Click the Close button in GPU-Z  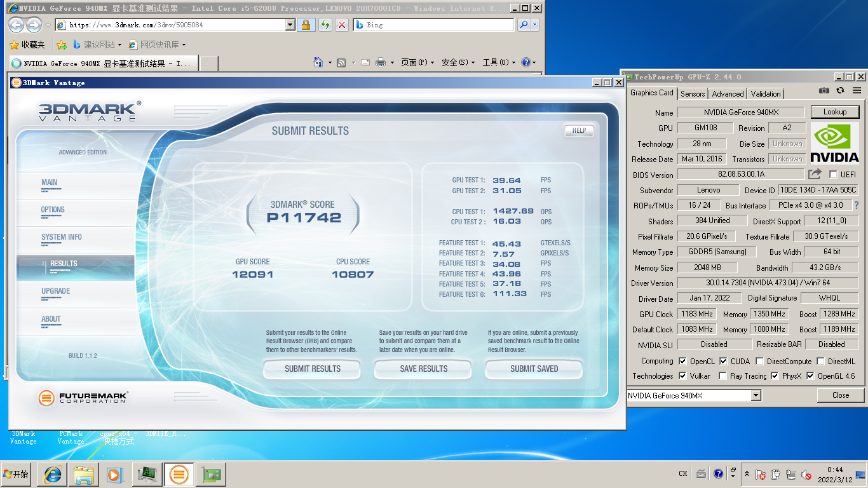tap(841, 395)
